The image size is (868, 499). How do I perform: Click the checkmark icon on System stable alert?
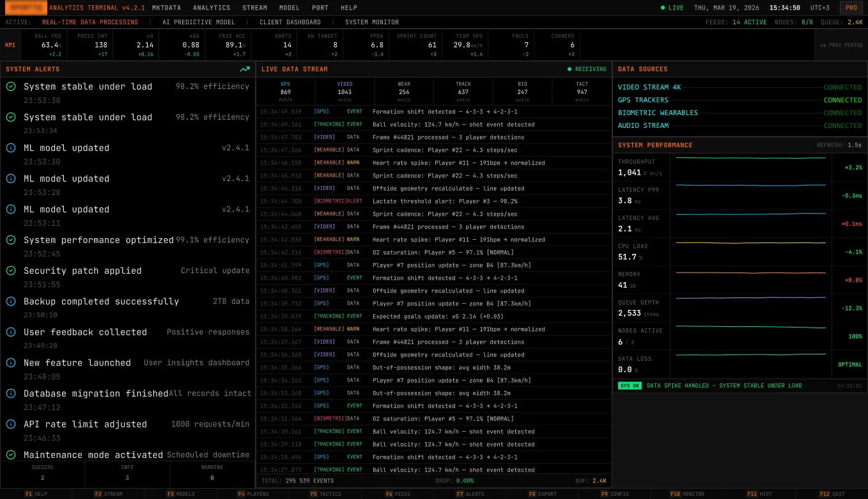click(11, 86)
